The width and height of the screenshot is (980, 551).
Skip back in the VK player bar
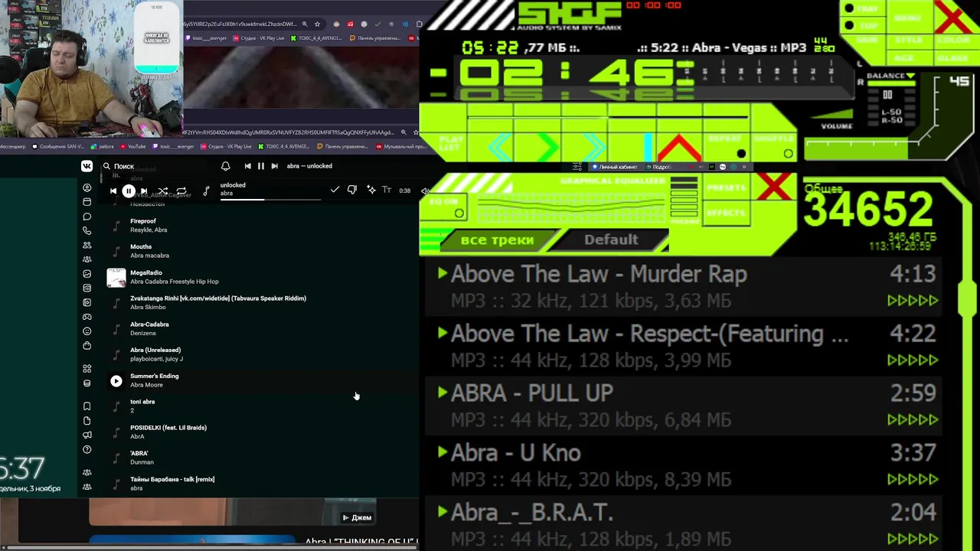tap(113, 191)
